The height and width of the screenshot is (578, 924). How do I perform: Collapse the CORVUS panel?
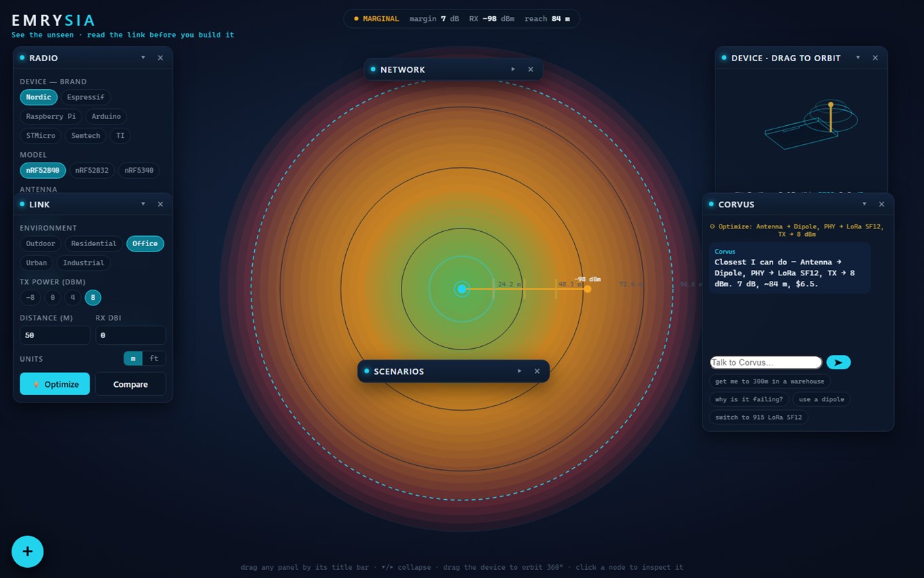[x=864, y=204]
